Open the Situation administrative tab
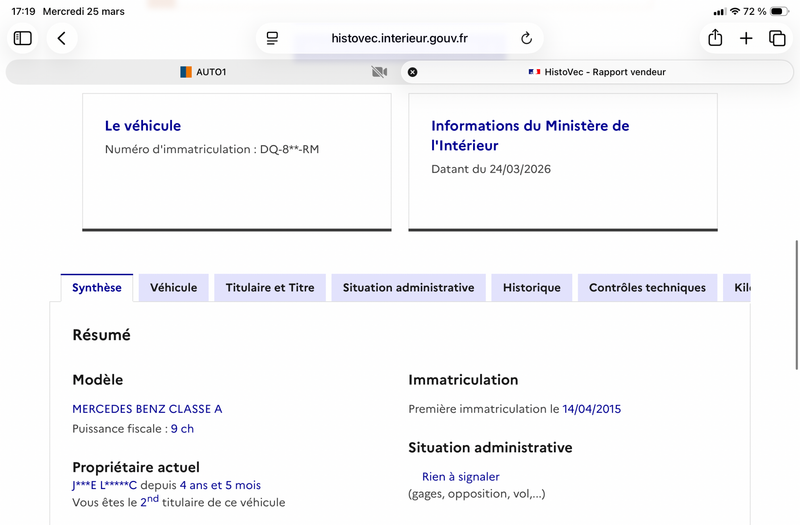 [408, 288]
